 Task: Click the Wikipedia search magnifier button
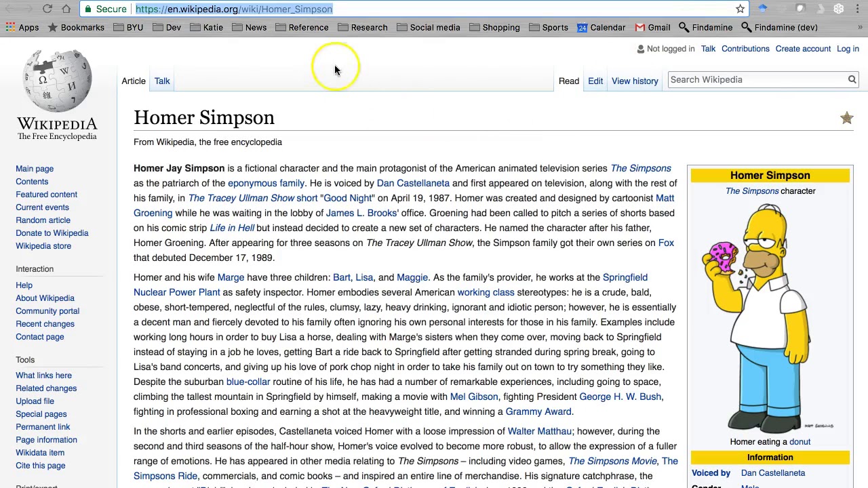click(852, 79)
